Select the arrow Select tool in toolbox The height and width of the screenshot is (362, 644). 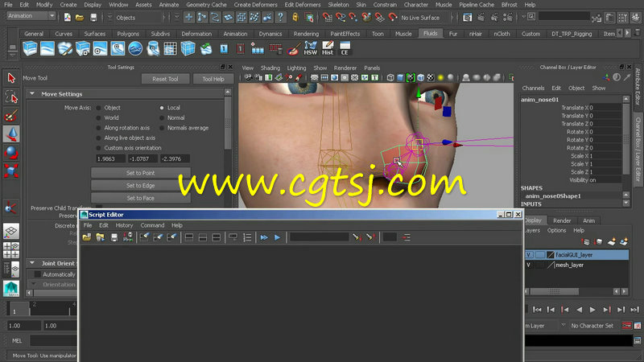[11, 77]
